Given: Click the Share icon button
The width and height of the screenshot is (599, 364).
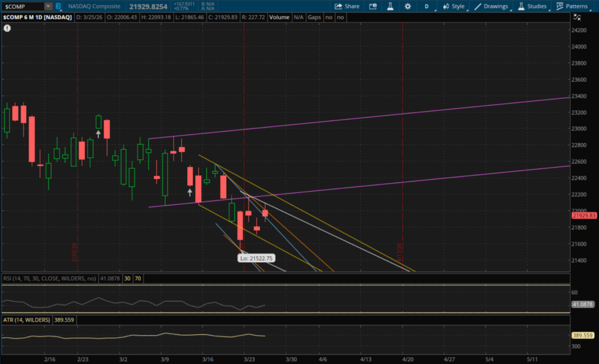Looking at the screenshot, I should [347, 6].
